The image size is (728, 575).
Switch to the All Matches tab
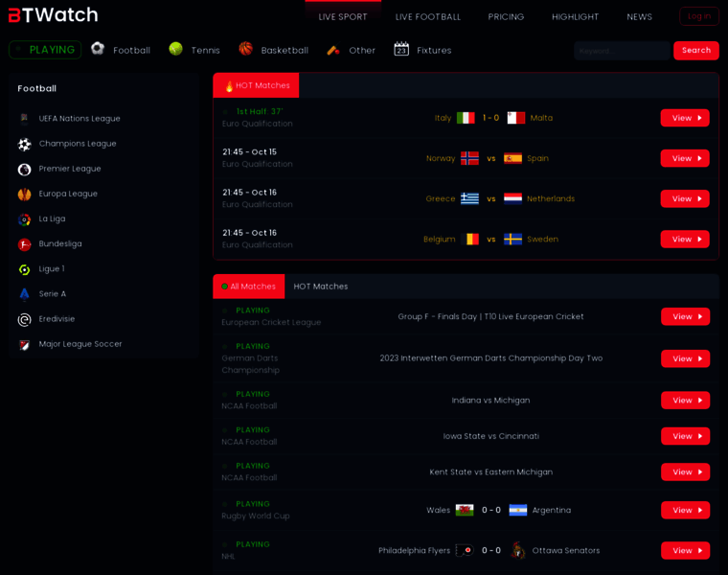248,287
